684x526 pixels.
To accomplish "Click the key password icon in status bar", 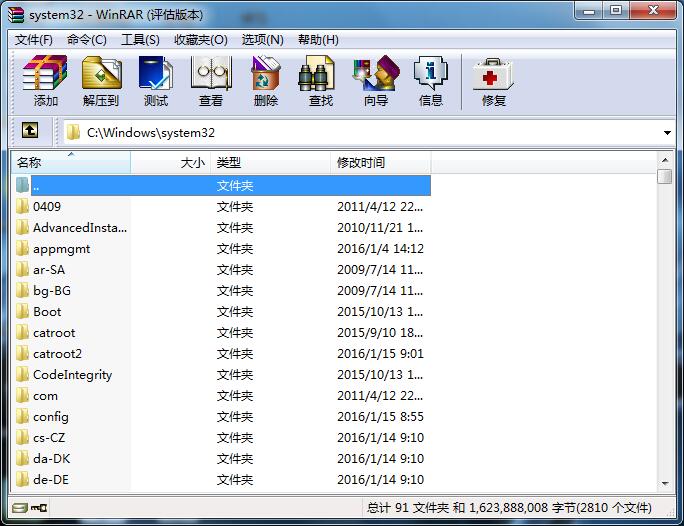I will (x=39, y=508).
